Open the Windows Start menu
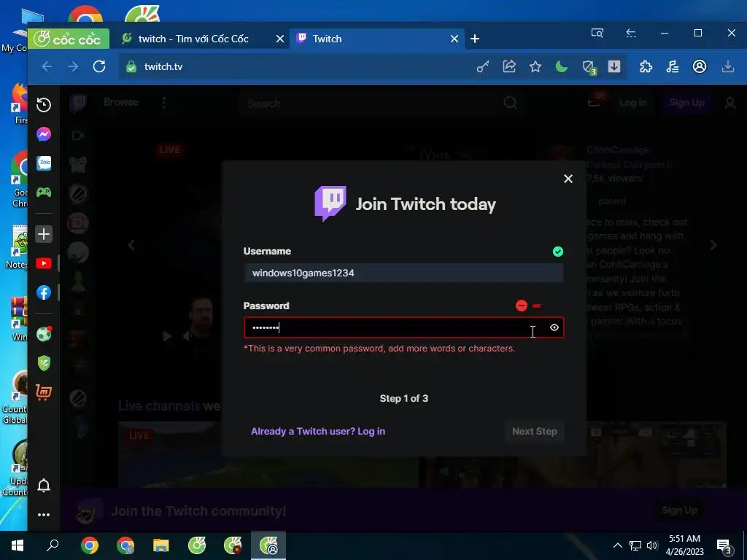The width and height of the screenshot is (747, 560). [x=18, y=545]
